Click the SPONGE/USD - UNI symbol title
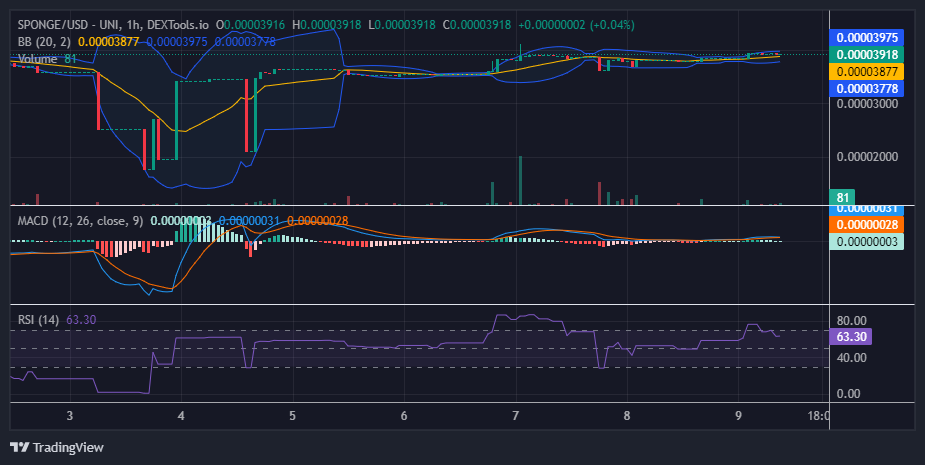Image resolution: width=925 pixels, height=465 pixels. [70, 25]
